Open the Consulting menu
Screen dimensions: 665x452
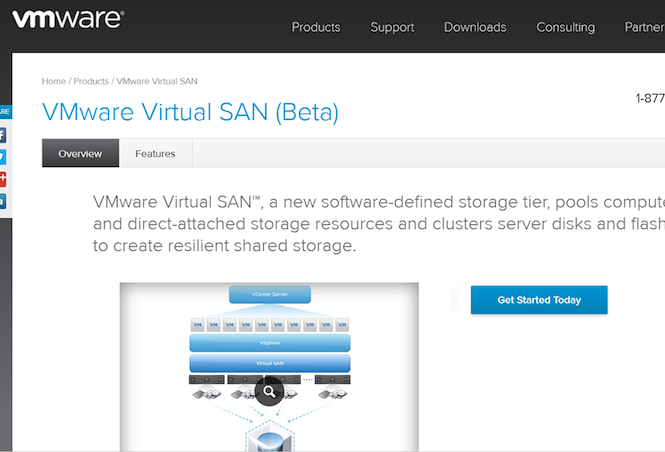[x=565, y=27]
